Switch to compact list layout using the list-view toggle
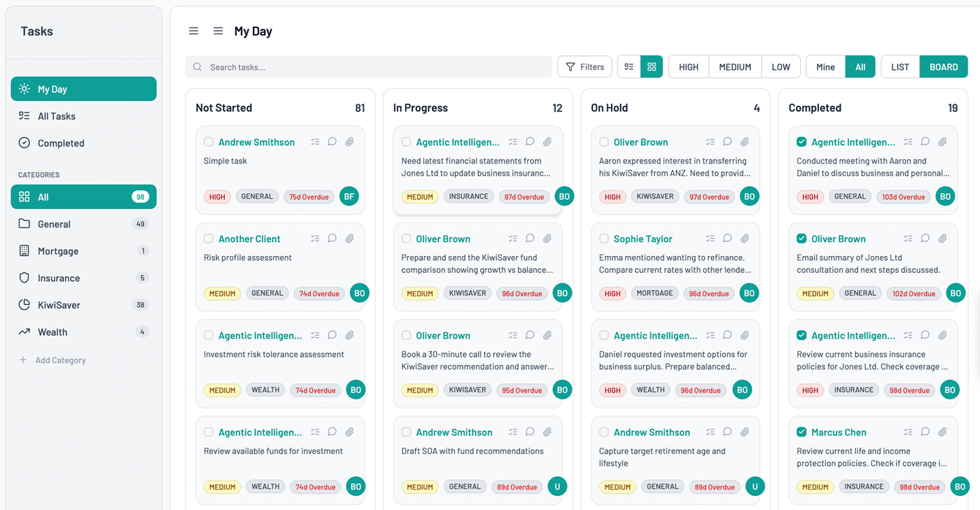980x510 pixels. pyautogui.click(x=629, y=66)
